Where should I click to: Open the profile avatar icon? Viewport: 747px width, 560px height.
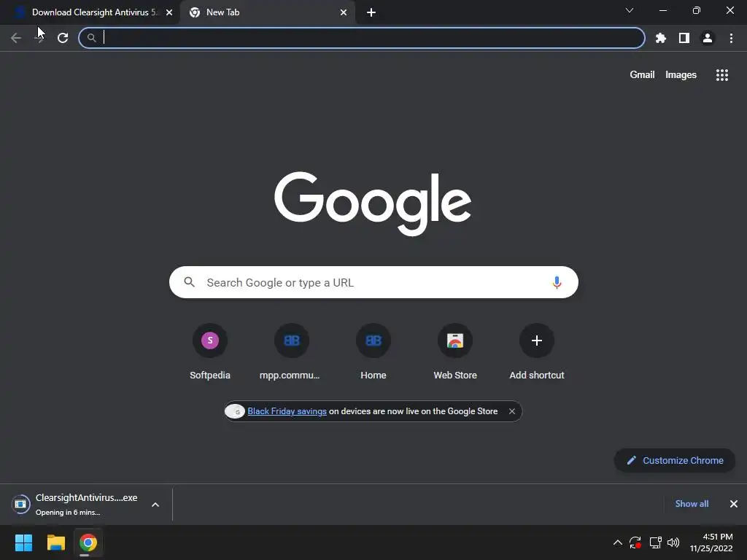point(708,38)
